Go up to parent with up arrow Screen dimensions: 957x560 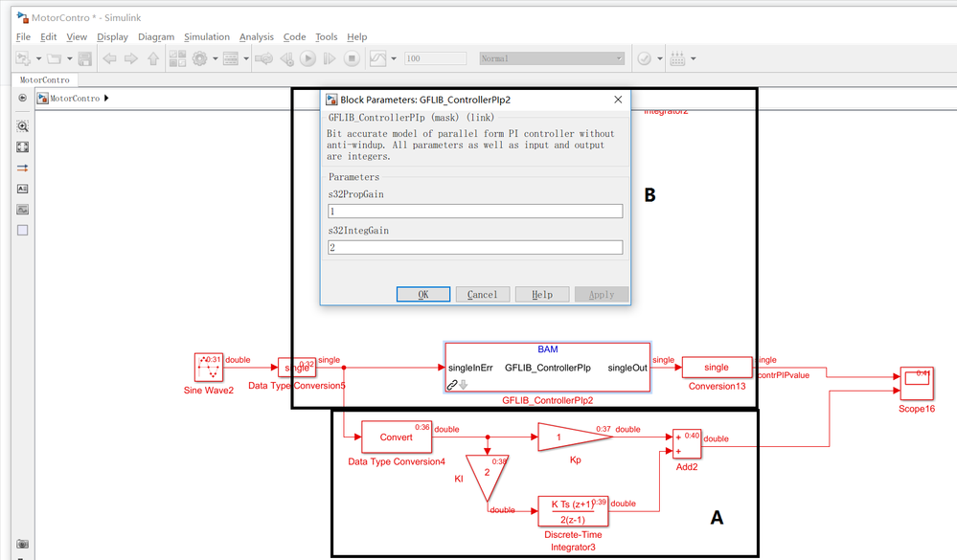click(153, 58)
